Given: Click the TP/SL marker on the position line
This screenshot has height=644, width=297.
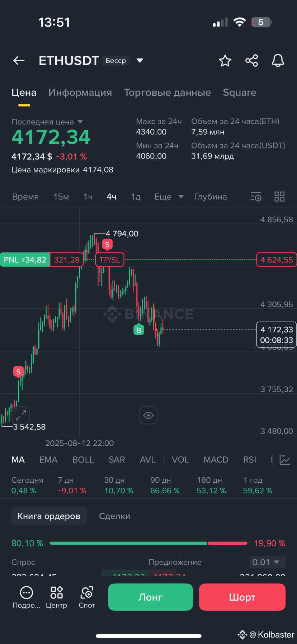Looking at the screenshot, I should [110, 260].
